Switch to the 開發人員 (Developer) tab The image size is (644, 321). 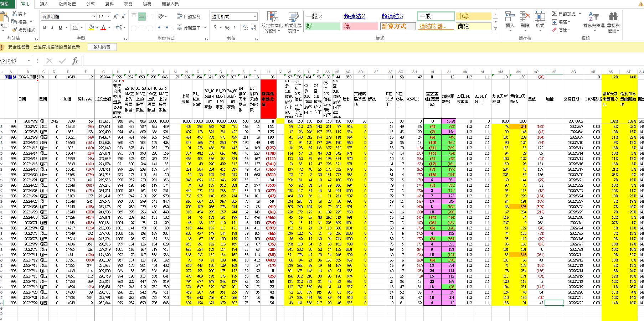[x=170, y=4]
